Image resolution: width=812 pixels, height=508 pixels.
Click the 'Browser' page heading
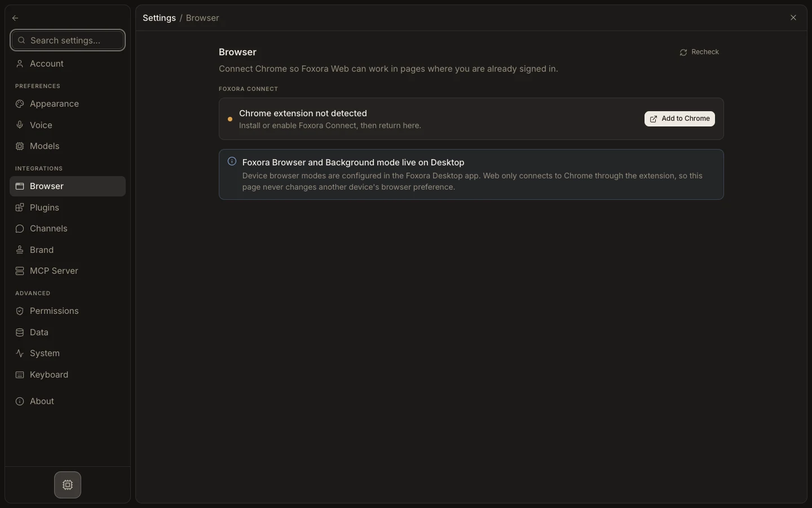[x=237, y=52]
